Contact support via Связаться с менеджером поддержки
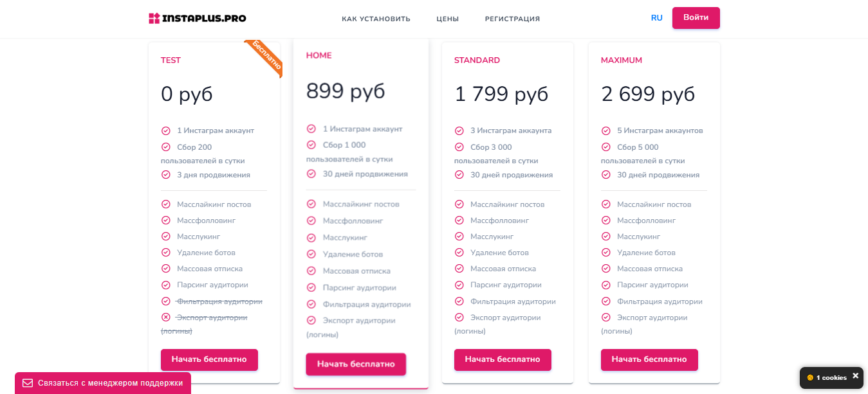The image size is (868, 394). (103, 383)
